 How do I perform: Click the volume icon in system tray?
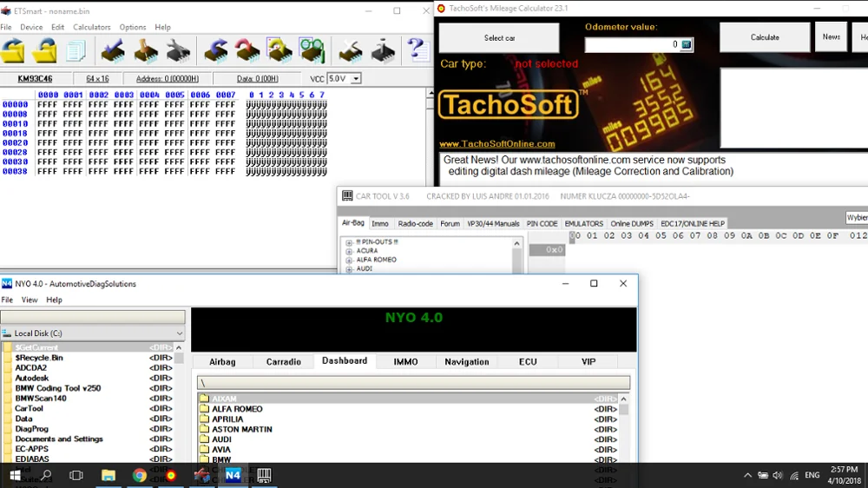[x=778, y=475]
